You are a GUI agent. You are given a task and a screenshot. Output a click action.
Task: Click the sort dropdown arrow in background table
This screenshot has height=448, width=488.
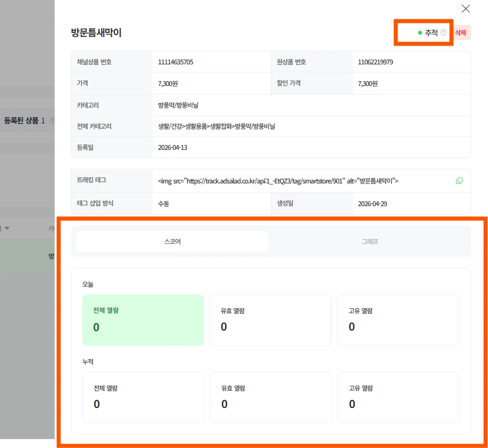pyautogui.click(x=7, y=228)
